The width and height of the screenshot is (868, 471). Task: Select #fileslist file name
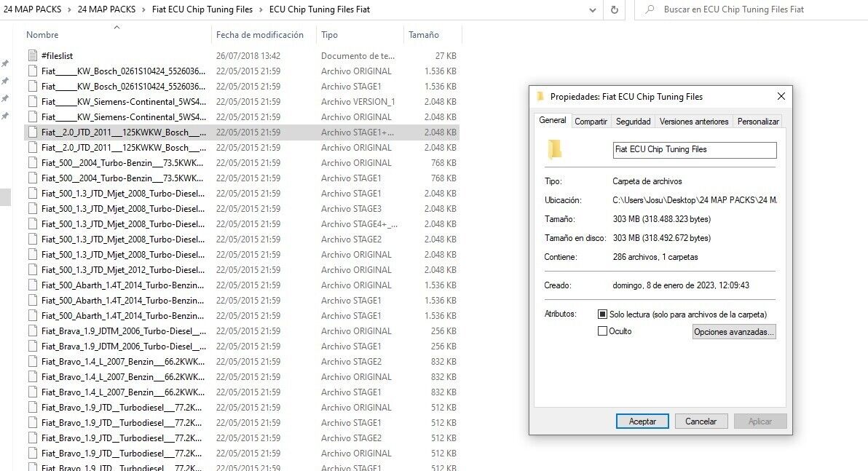point(57,56)
